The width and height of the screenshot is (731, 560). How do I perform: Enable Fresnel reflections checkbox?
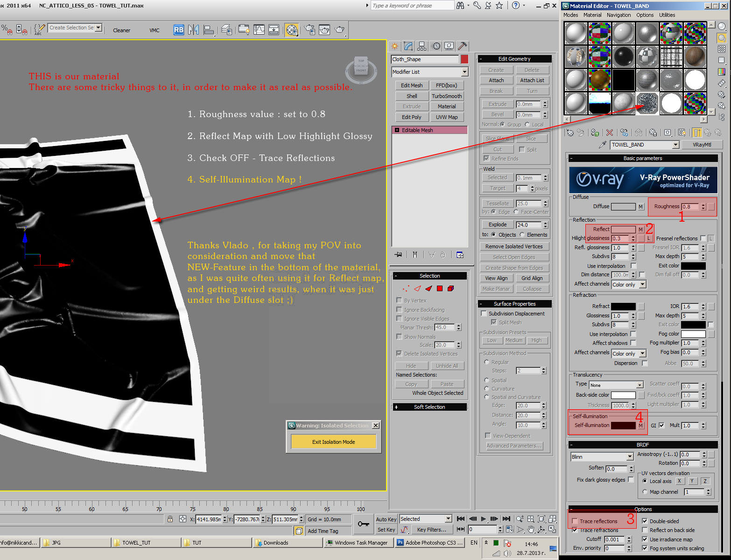703,238
